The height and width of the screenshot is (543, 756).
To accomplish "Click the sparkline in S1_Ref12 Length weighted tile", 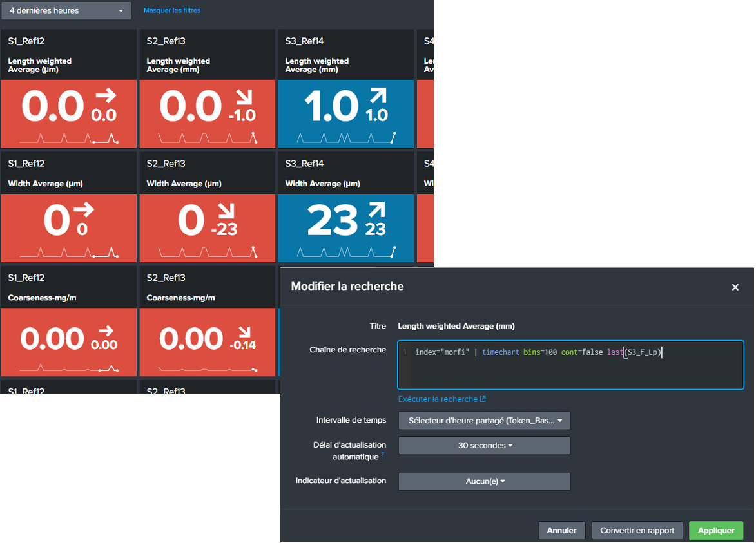I will click(69, 138).
